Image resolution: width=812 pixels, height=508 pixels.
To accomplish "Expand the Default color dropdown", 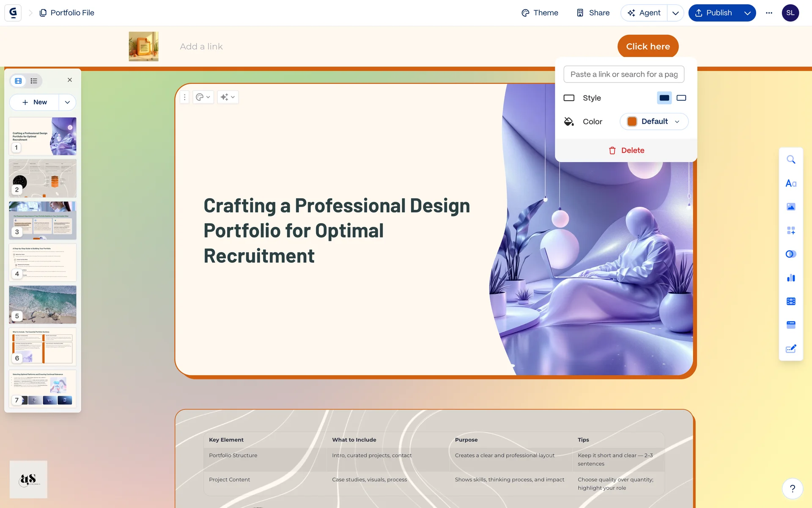I will [x=654, y=121].
